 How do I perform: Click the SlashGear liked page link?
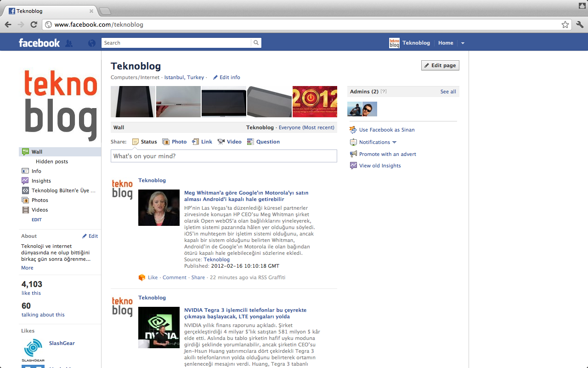pyautogui.click(x=62, y=343)
